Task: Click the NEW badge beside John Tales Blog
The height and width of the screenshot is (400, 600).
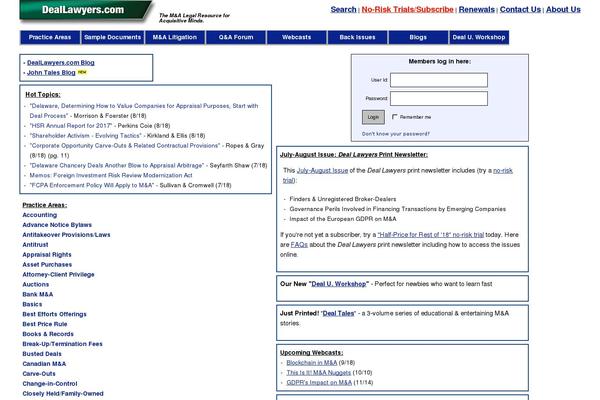Action: (82, 72)
